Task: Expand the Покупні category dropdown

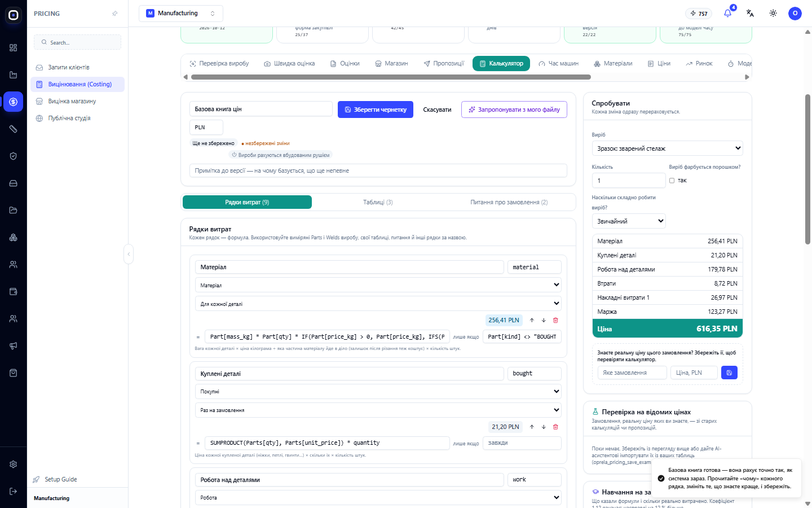Action: point(378,392)
